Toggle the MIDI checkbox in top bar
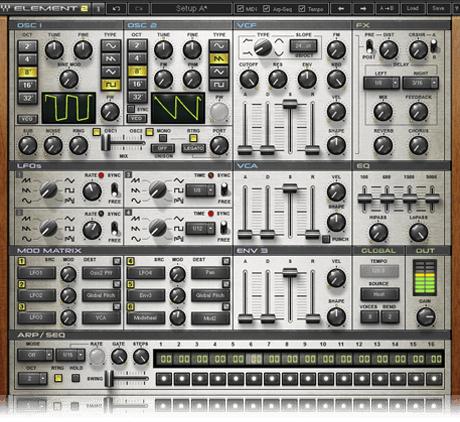Viewport: 460px width, 422px height. point(240,9)
